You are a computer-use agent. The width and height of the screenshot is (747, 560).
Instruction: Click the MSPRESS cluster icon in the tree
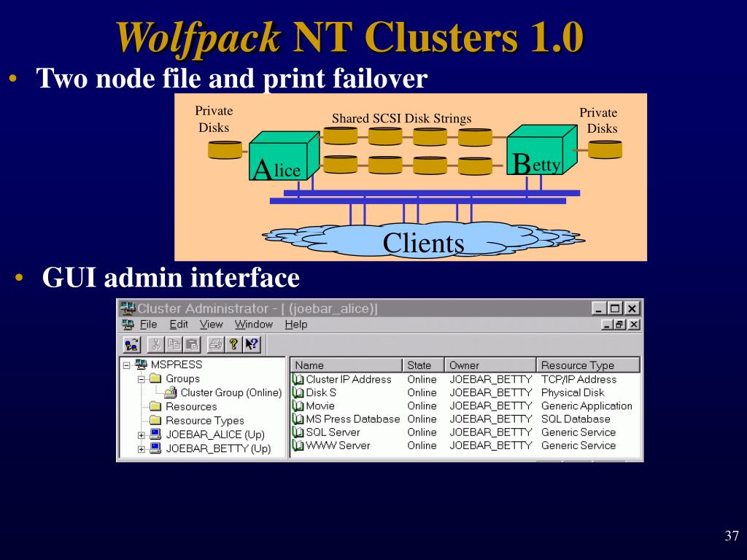pos(141,365)
